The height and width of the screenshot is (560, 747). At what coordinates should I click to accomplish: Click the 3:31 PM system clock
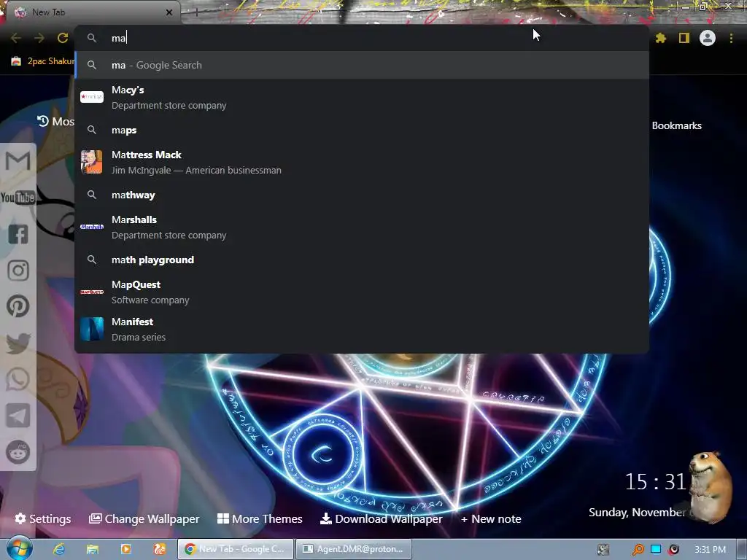[711, 550]
